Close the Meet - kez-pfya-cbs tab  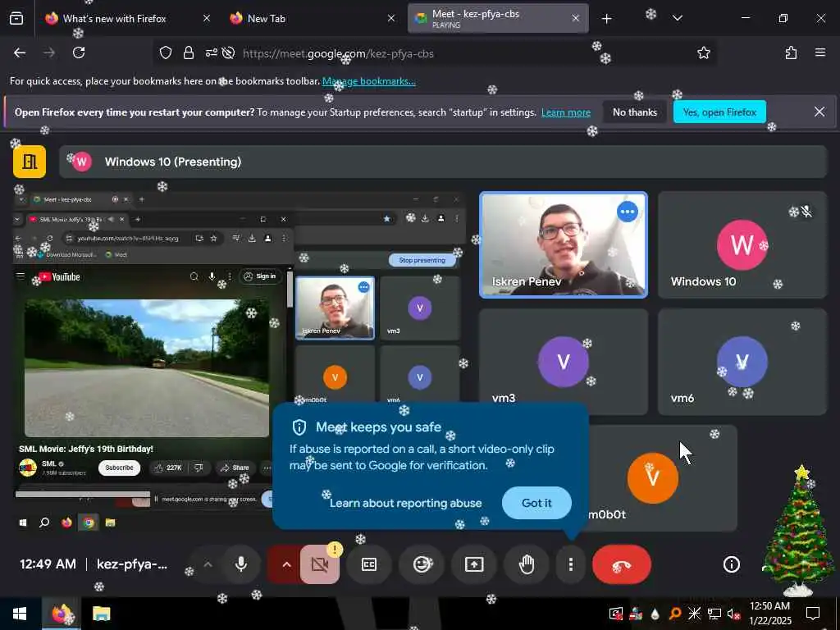point(575,19)
